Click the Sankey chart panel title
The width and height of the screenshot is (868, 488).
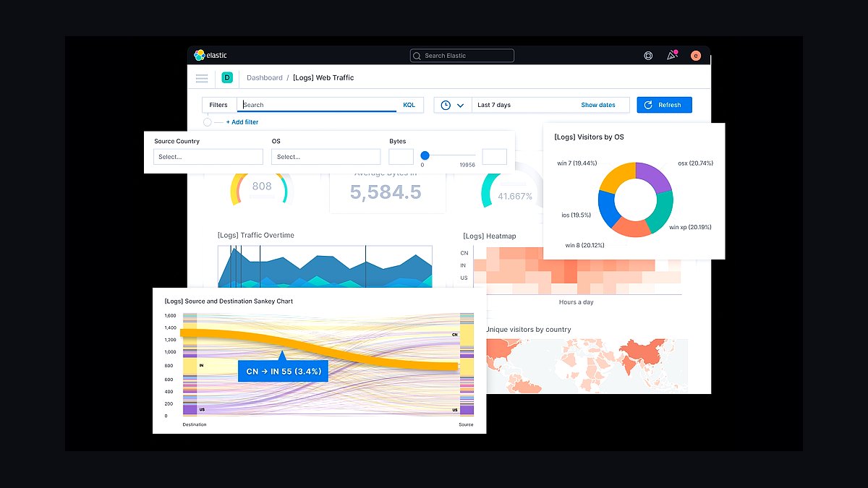pos(229,301)
